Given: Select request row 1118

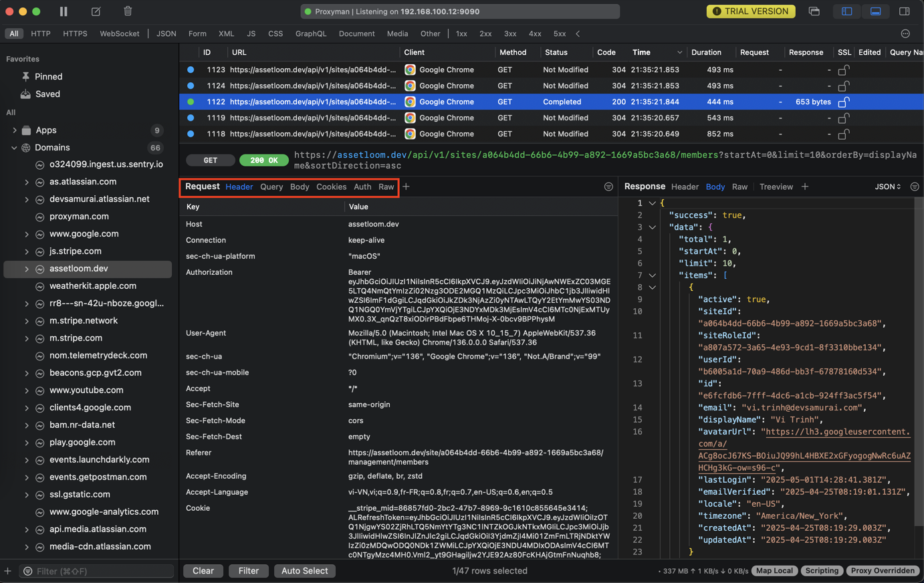Looking at the screenshot, I should click(552, 134).
